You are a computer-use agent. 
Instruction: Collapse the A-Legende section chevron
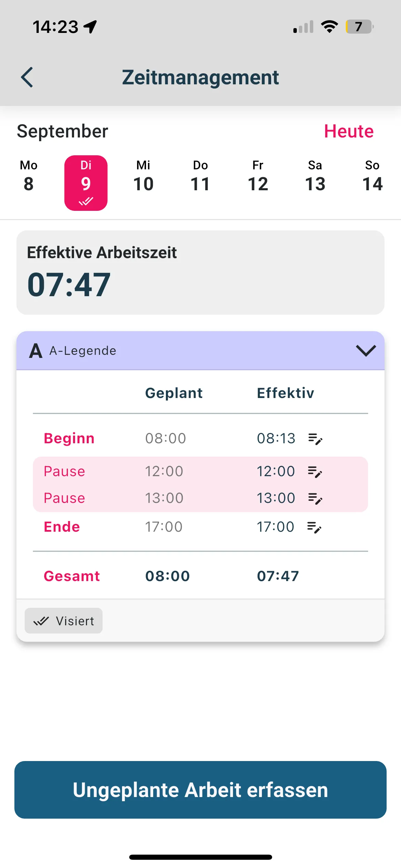[x=366, y=351]
